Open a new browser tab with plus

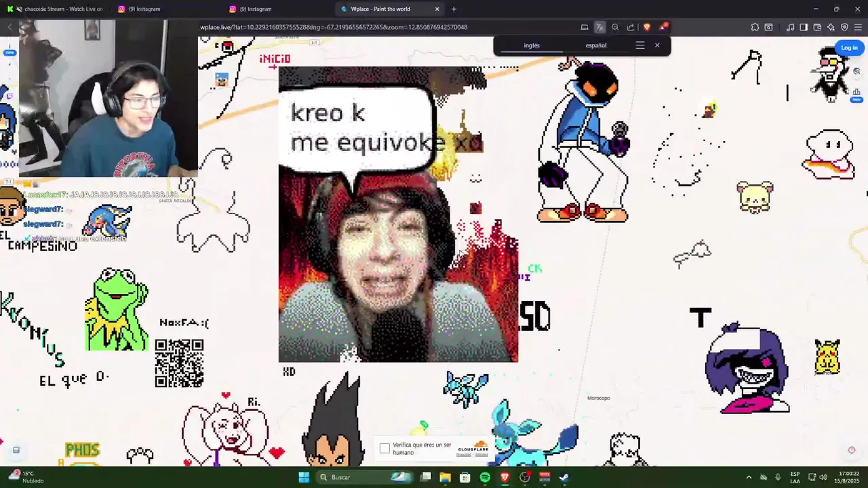coord(454,9)
